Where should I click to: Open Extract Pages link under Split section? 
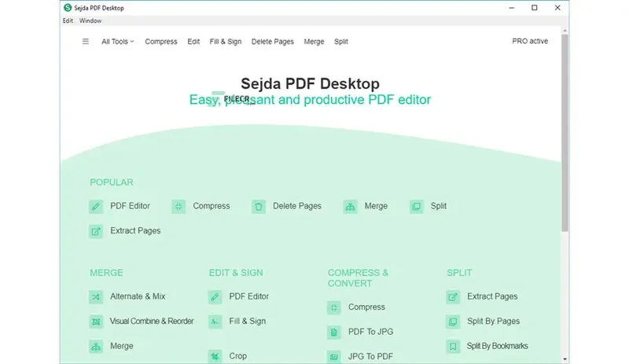click(492, 296)
